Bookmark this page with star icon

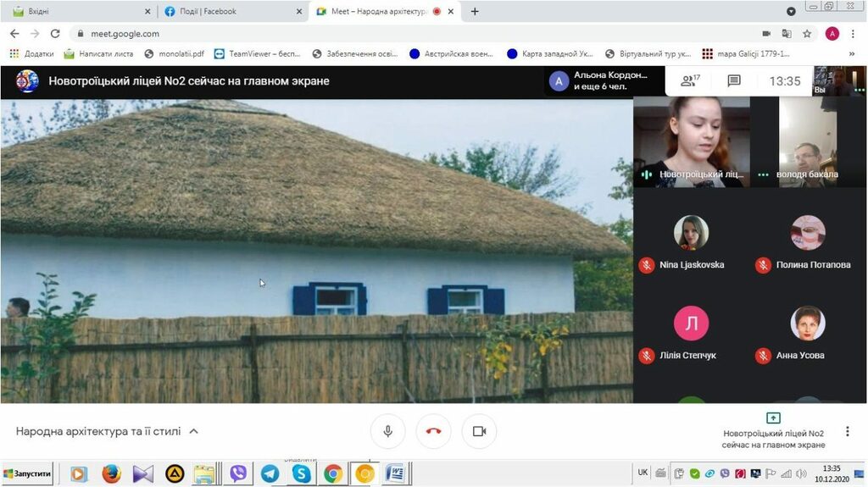pos(807,34)
